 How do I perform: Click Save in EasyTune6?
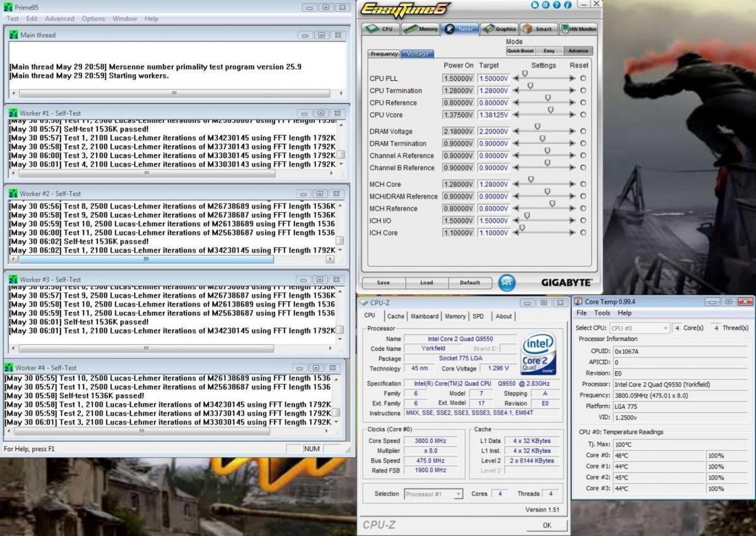(x=383, y=283)
